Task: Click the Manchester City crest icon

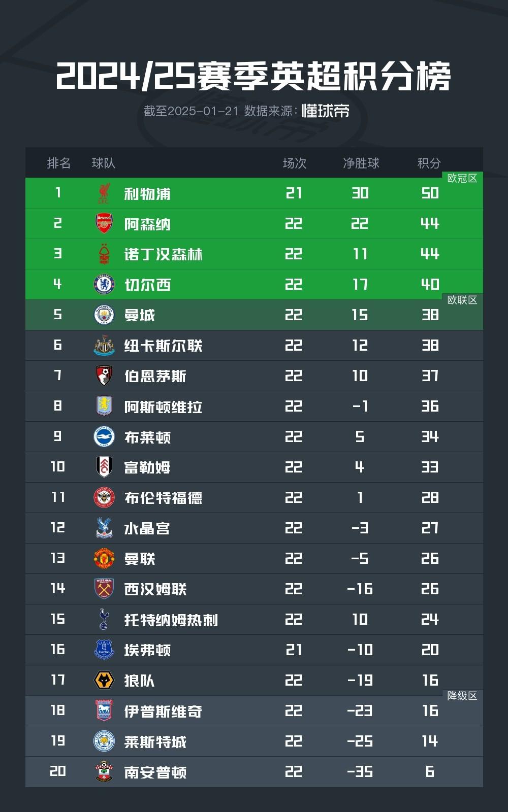Action: point(104,315)
